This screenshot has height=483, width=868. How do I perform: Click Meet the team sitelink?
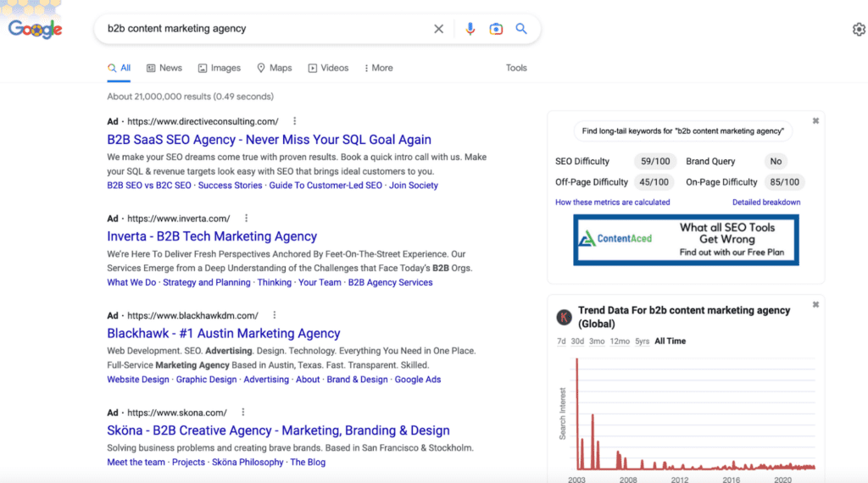pos(136,462)
